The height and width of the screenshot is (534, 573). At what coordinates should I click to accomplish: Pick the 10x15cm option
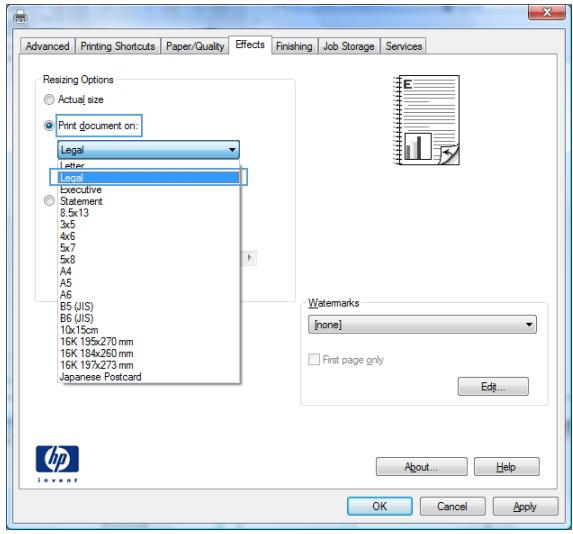149,330
